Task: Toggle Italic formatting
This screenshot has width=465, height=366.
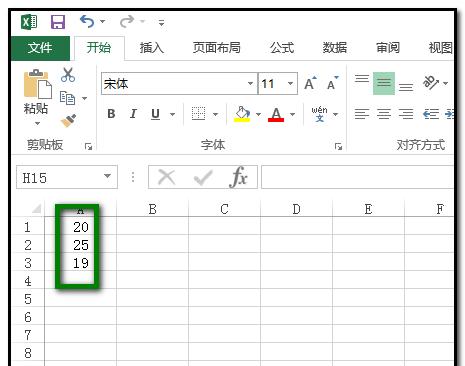Action: [133, 114]
